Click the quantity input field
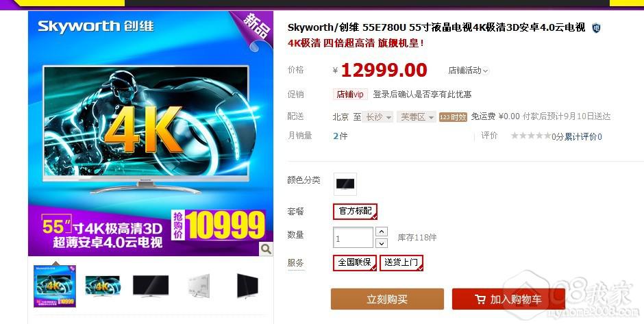Image resolution: width=644 pixels, height=324 pixels. 353,238
